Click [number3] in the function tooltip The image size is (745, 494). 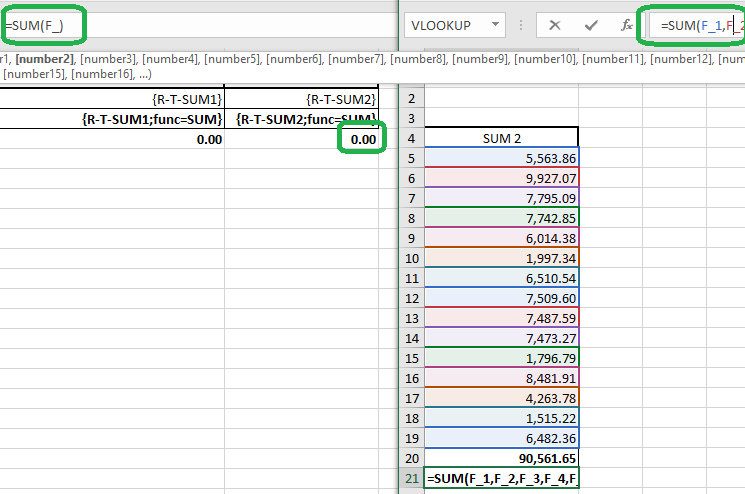tap(108, 59)
